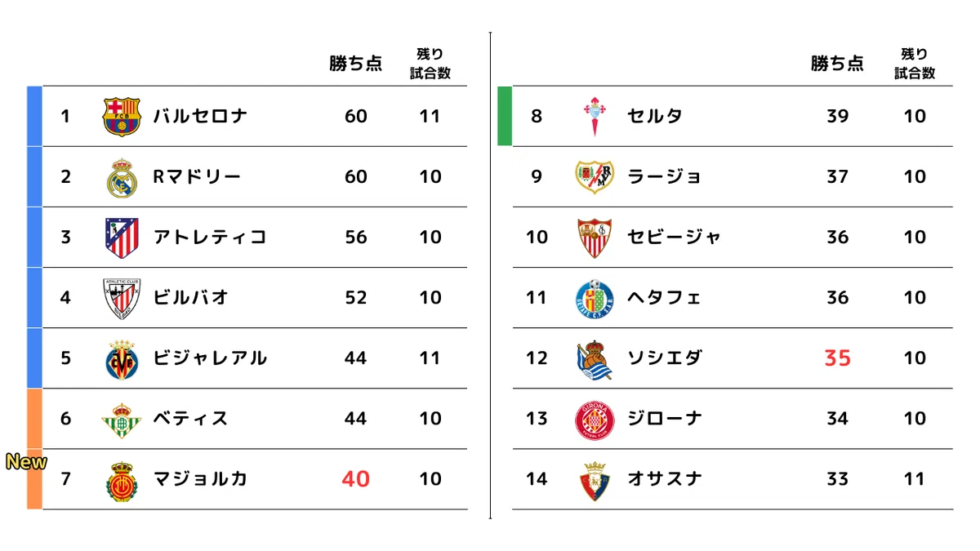Select the Mallorca club crest

122,480
